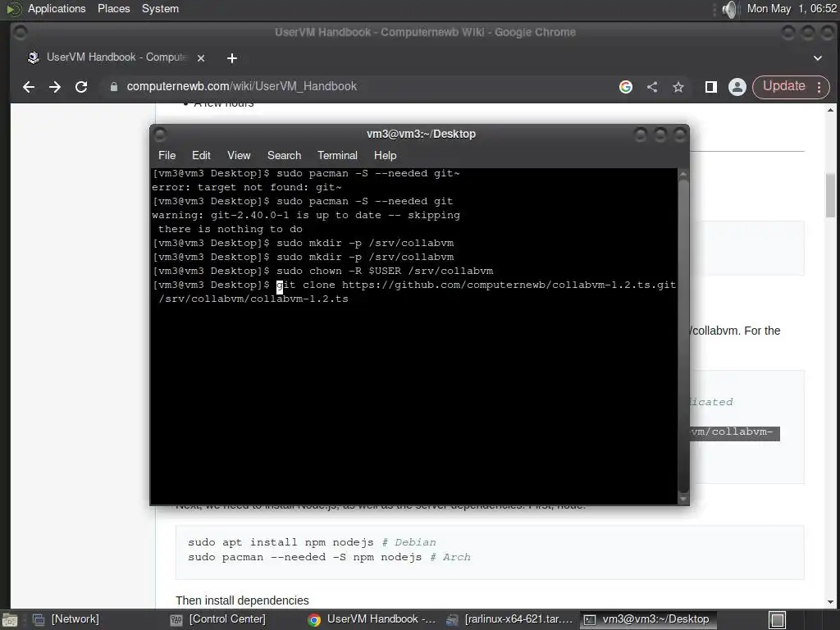Click the terminal scrollbar up arrow
Image resolution: width=840 pixels, height=630 pixels.
(683, 174)
